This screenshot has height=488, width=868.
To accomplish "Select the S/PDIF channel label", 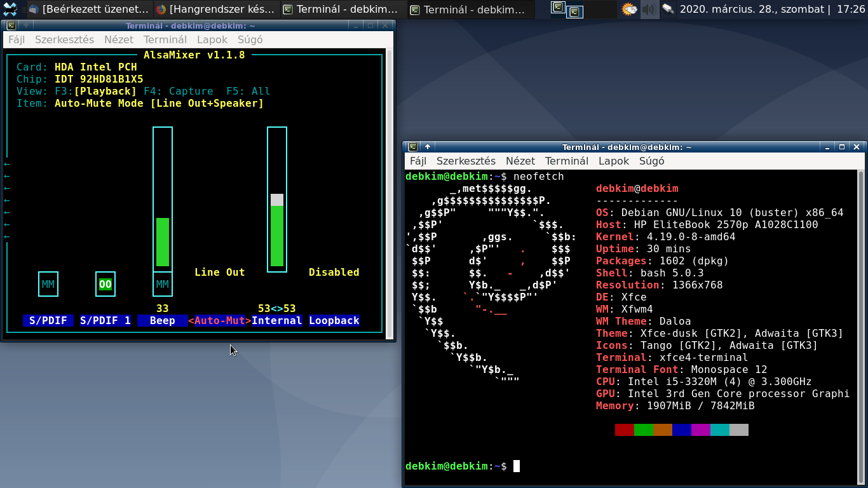I will tap(48, 321).
